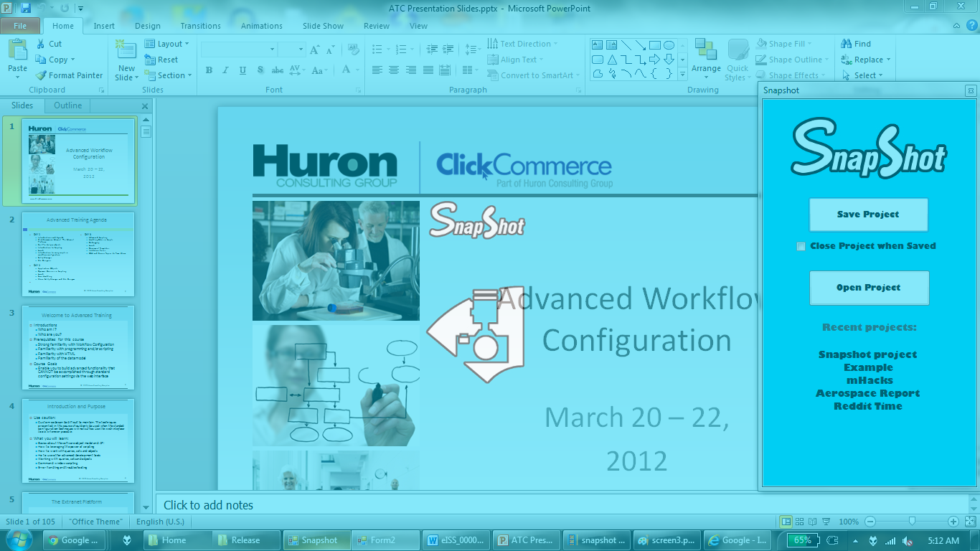Align text right in Paragraph group
This screenshot has width=980, height=551.
(x=411, y=70)
